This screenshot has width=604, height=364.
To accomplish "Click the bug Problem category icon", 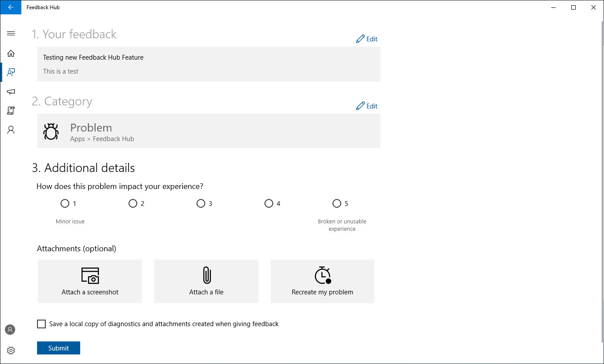I will [51, 131].
